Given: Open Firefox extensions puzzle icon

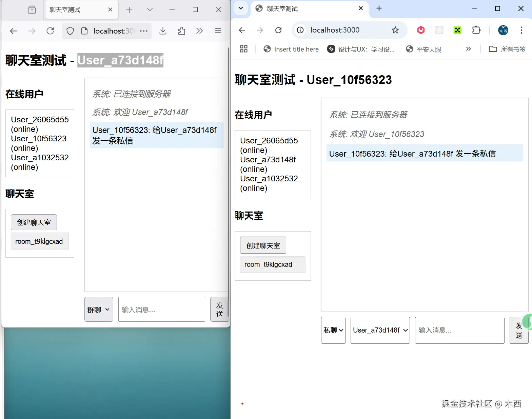Looking at the screenshot, I should (x=182, y=31).
